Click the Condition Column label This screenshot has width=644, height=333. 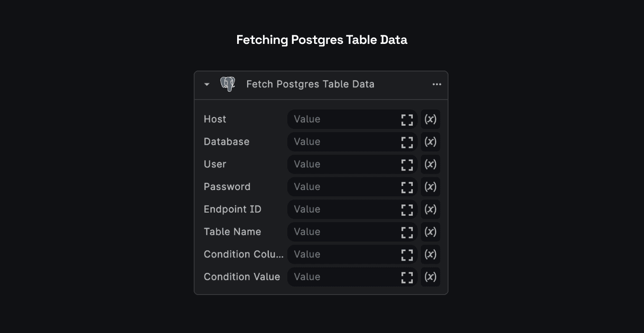point(243,254)
